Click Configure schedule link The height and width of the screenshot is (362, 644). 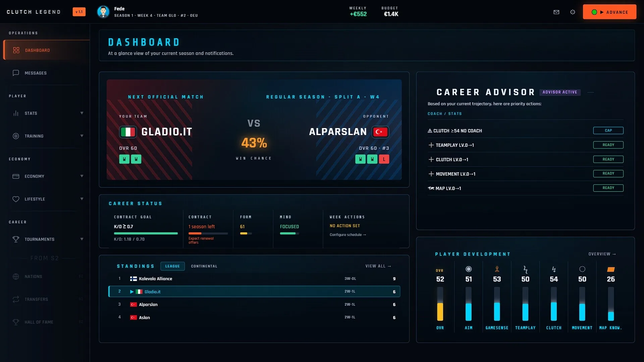(x=348, y=235)
